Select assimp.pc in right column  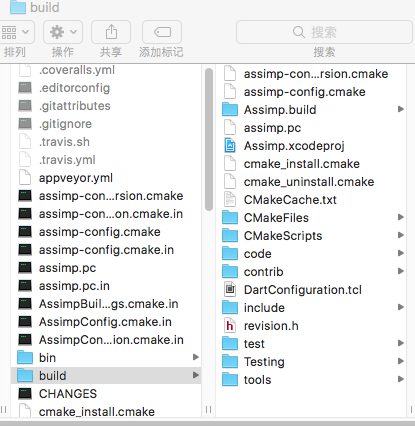point(272,128)
